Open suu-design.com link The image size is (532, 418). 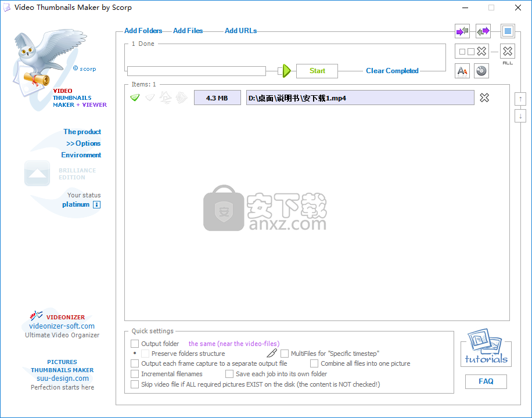(63, 379)
